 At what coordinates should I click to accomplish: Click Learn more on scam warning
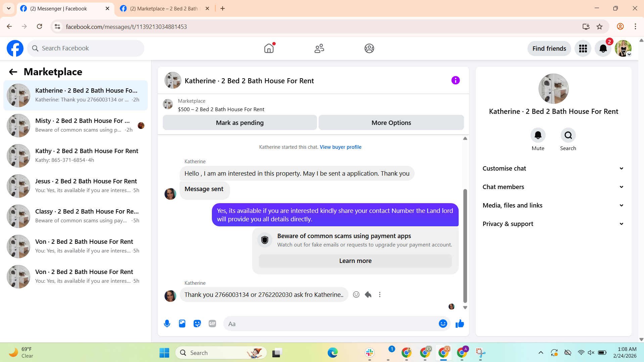355,261
